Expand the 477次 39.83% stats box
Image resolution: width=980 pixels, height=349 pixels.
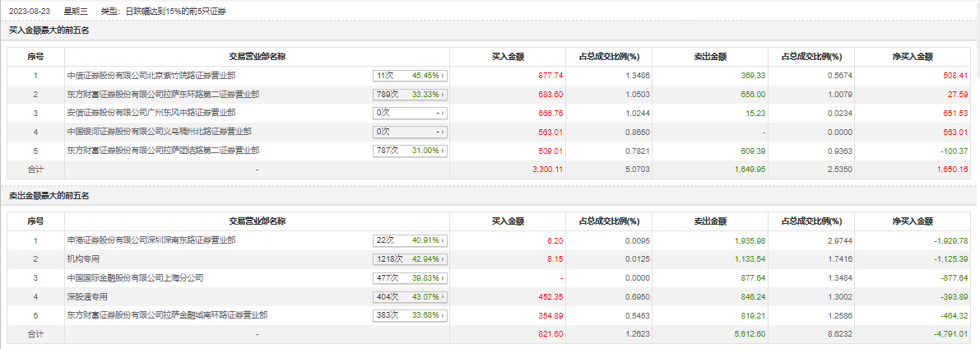tap(410, 278)
